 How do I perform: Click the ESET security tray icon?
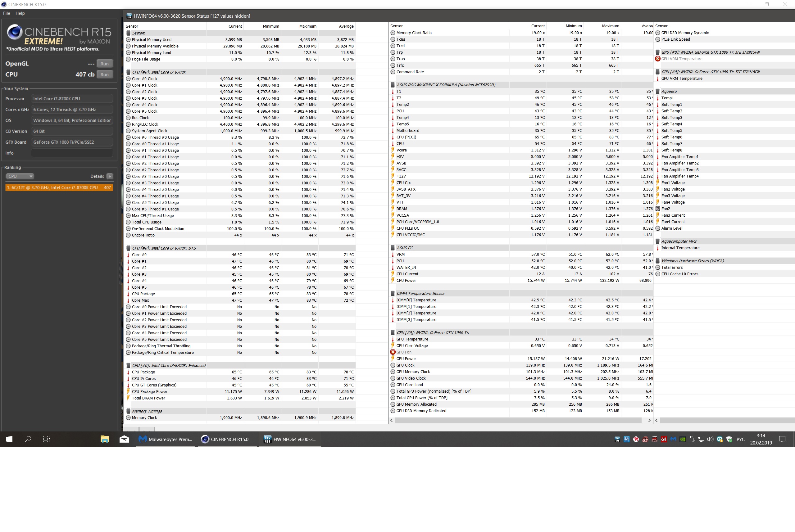[x=720, y=439]
